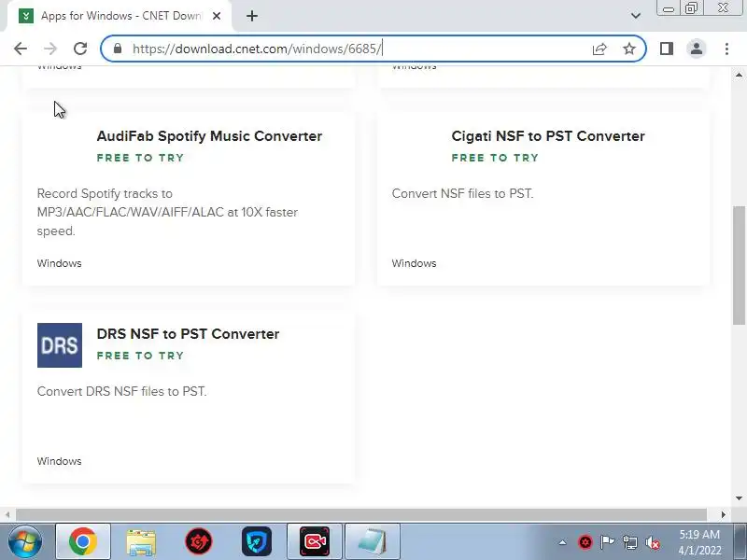This screenshot has height=560, width=747.
Task: Expand the tab search dropdown arrow
Action: click(636, 16)
